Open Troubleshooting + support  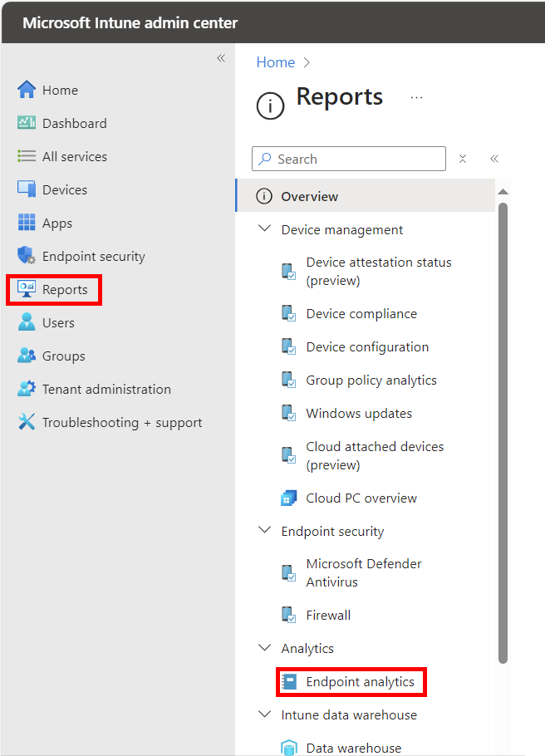click(x=122, y=422)
